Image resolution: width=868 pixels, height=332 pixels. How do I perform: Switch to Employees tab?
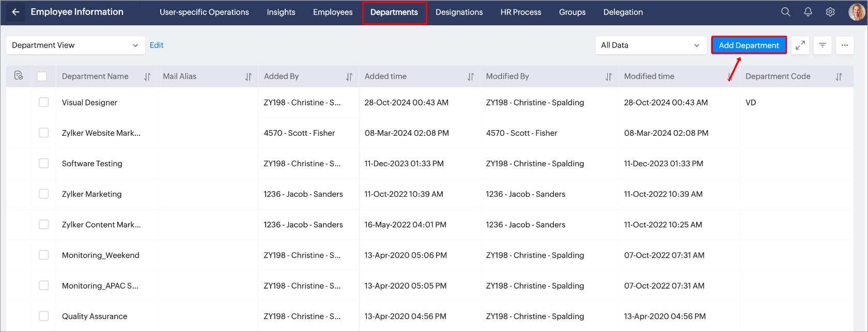[333, 12]
